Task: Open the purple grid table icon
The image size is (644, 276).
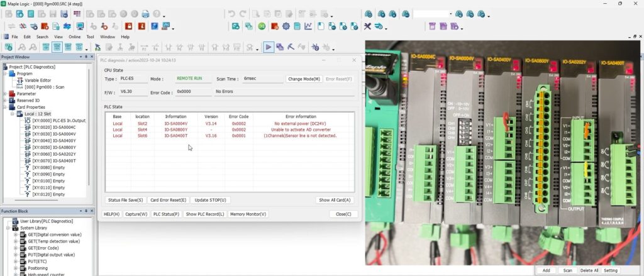Action: (x=77, y=14)
